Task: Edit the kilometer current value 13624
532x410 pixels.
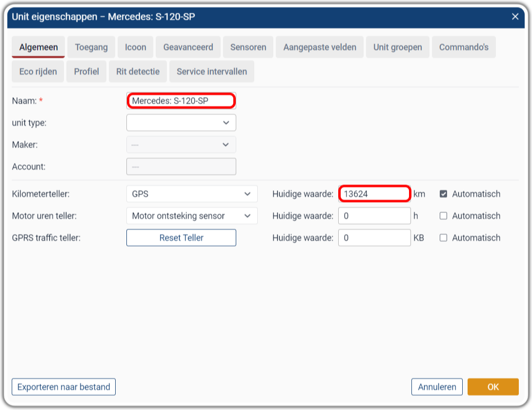Action: point(374,194)
